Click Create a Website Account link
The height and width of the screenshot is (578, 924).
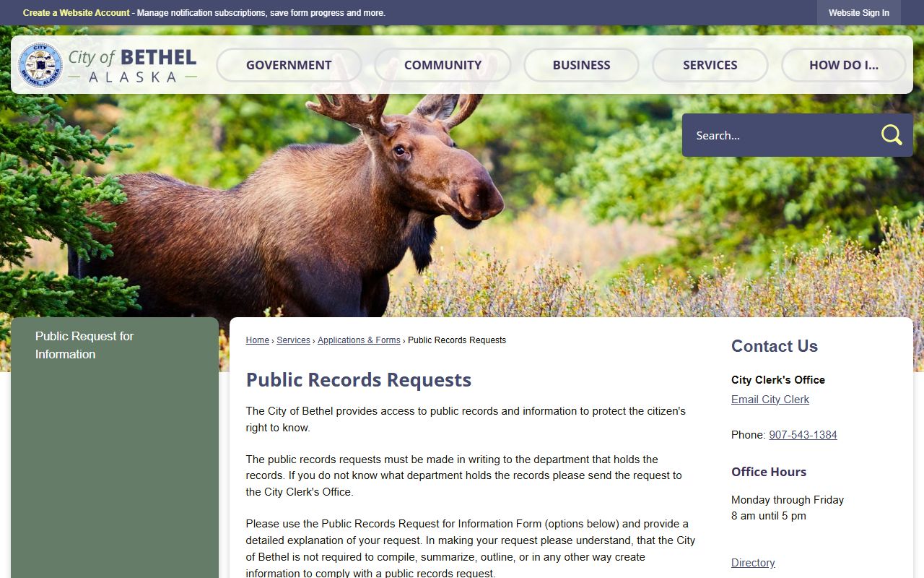pyautogui.click(x=77, y=13)
